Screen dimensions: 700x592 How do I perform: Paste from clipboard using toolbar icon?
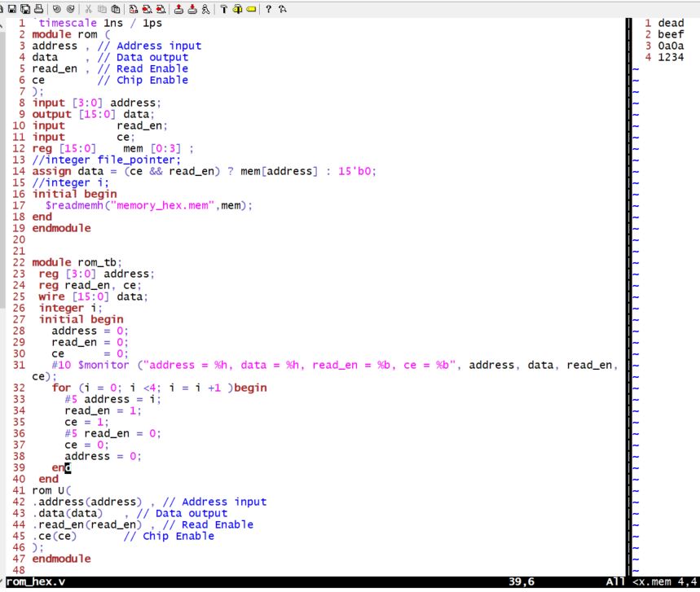[116, 8]
